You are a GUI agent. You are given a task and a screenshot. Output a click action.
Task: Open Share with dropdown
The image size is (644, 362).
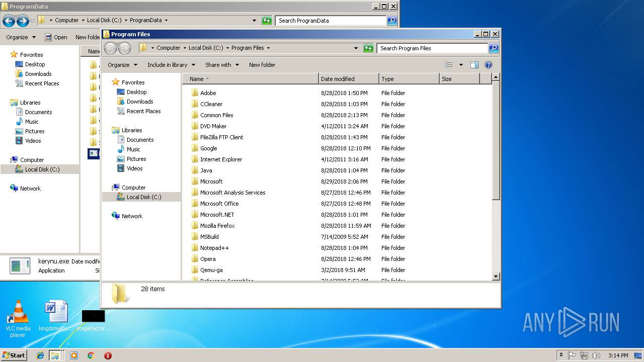click(222, 65)
